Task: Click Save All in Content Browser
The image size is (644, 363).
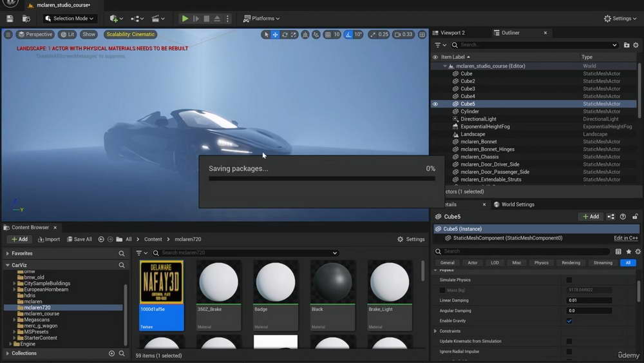Action: 79,239
